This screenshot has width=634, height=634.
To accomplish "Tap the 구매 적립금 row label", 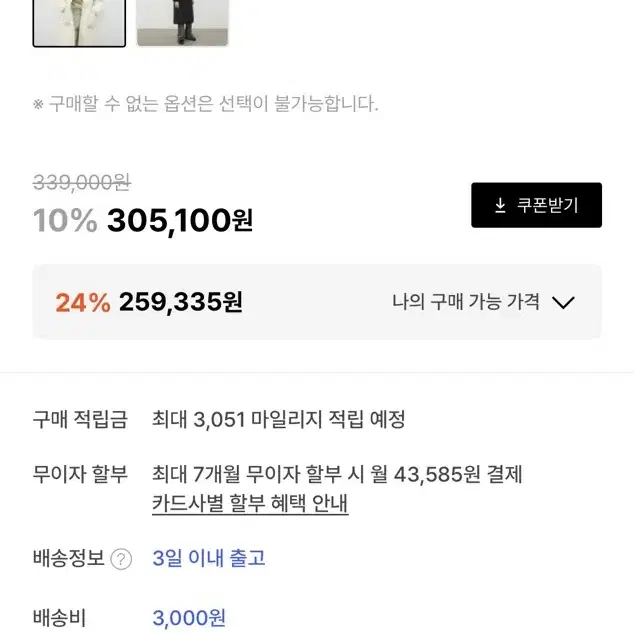I will pyautogui.click(x=80, y=419).
